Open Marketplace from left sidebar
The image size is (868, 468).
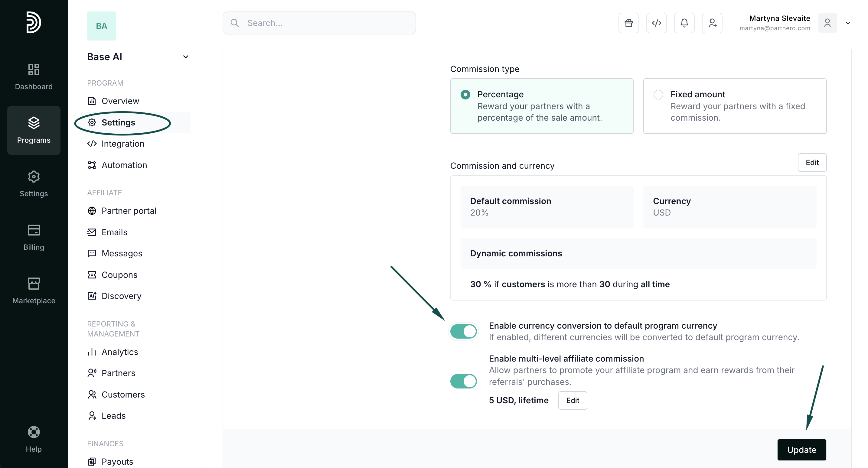(34, 291)
